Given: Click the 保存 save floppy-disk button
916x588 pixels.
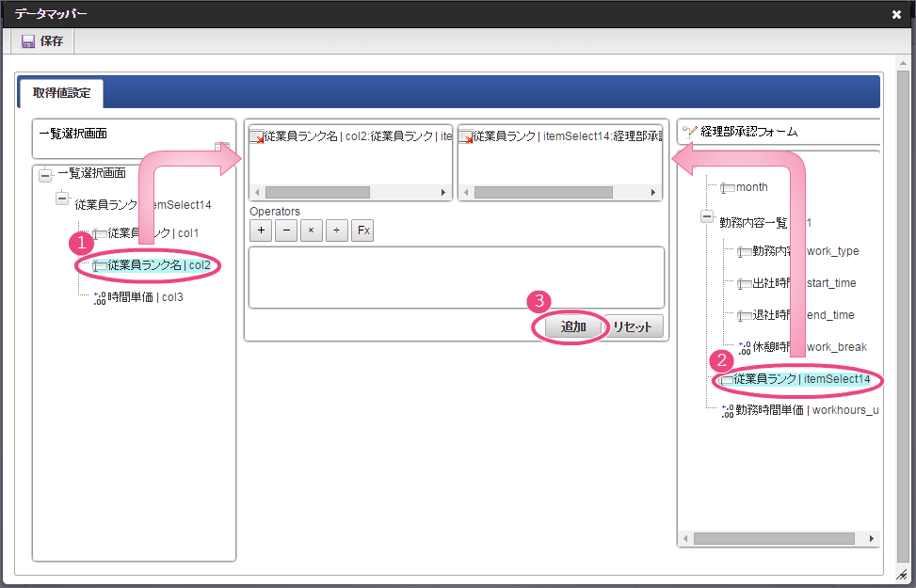Looking at the screenshot, I should pos(42,41).
